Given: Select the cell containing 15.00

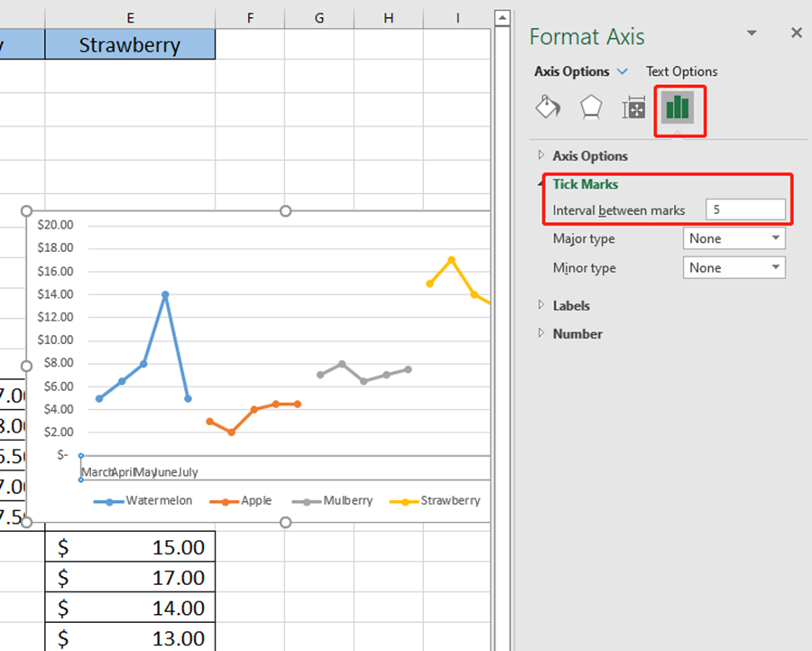Looking at the screenshot, I should [130, 546].
